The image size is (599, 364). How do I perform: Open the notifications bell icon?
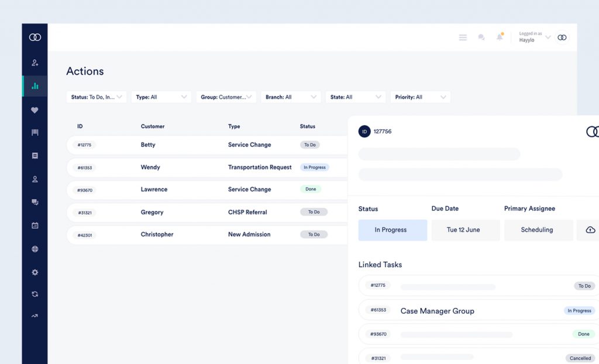500,37
